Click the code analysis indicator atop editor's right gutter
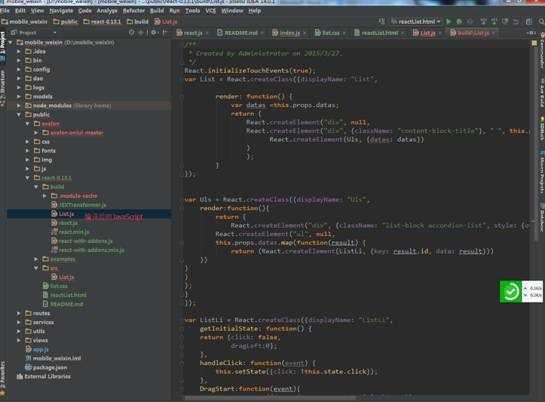The width and height of the screenshot is (545, 402). pos(534,43)
